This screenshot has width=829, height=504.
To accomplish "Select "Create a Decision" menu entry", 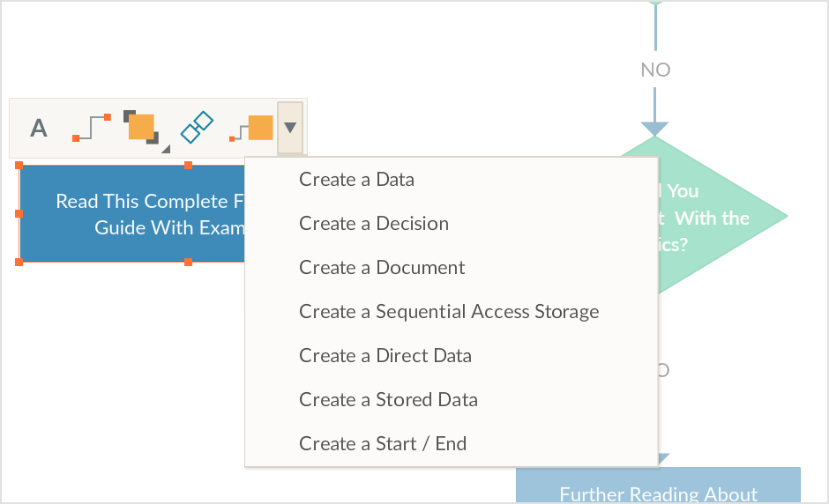I will [374, 224].
